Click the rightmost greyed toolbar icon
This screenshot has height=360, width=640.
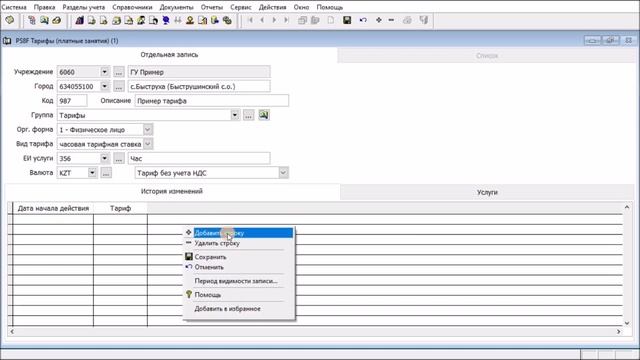[x=424, y=20]
